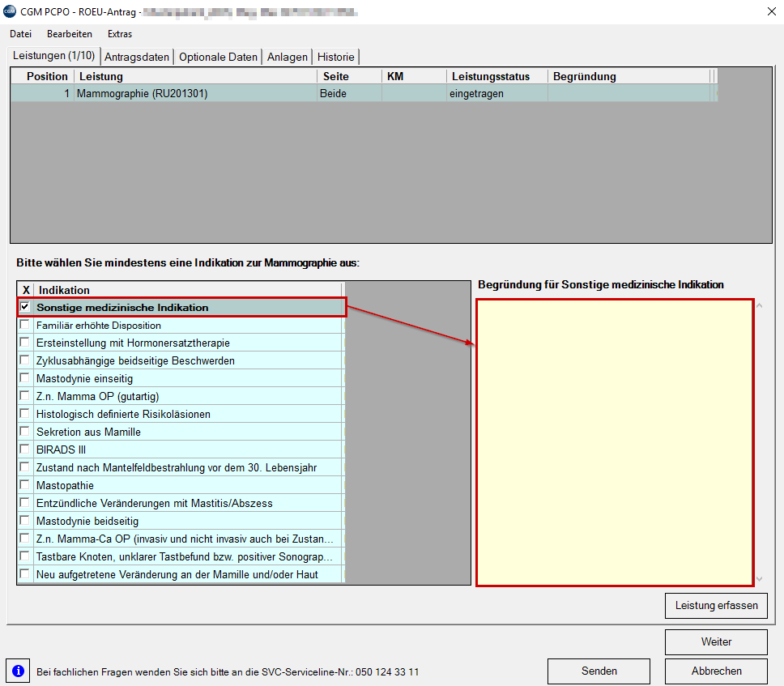Click the Weiter button
Screen dimensions: 784x686
click(x=716, y=641)
